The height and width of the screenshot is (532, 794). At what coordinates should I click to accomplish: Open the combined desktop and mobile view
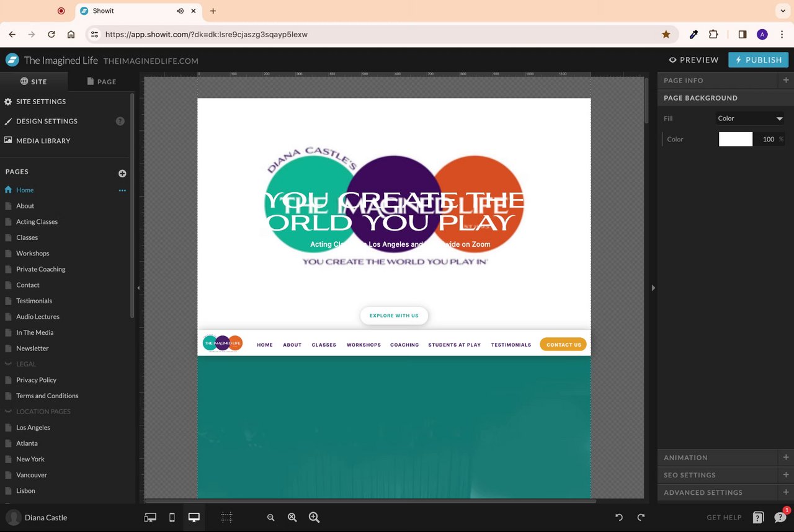click(150, 518)
